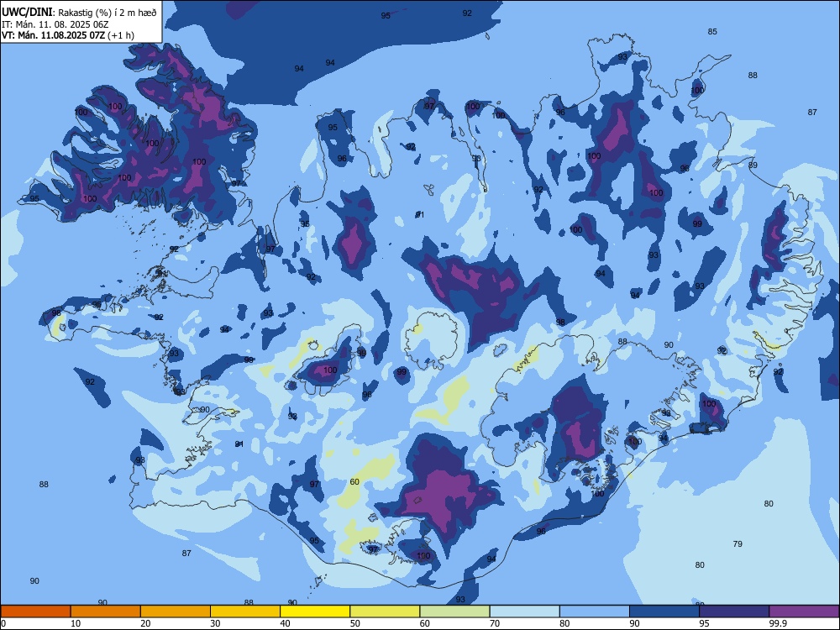Select the 30–40 amber legend swatch
840x630 pixels.
[245, 612]
